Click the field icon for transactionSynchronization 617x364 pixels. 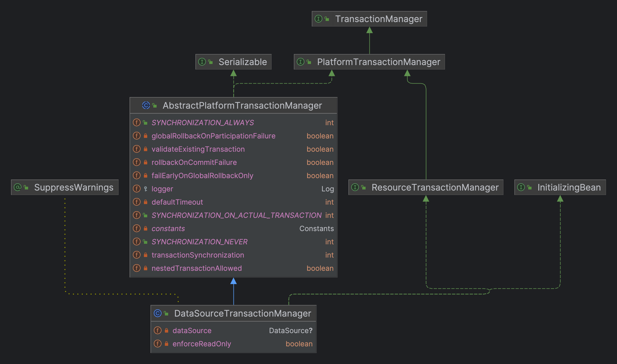tap(137, 255)
